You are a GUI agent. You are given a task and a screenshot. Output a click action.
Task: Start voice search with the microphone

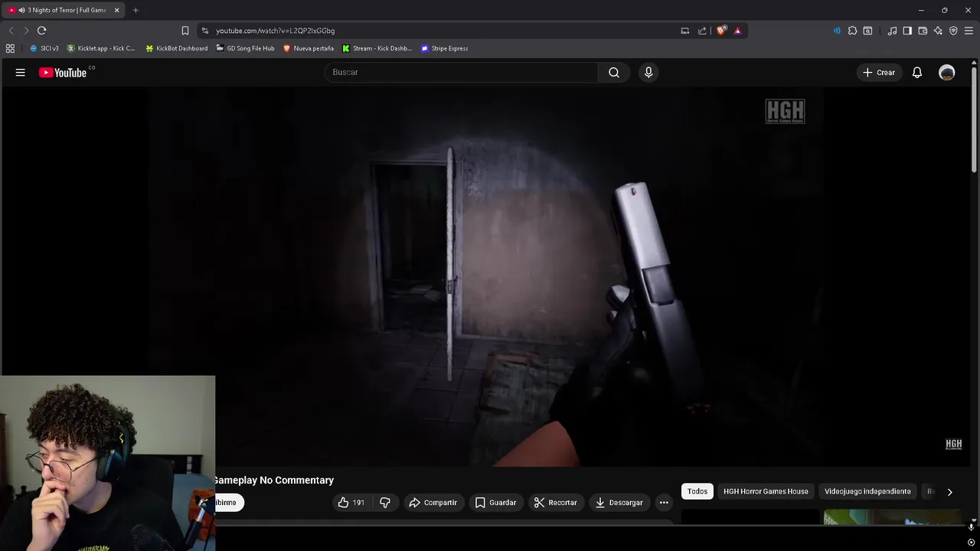coord(648,72)
